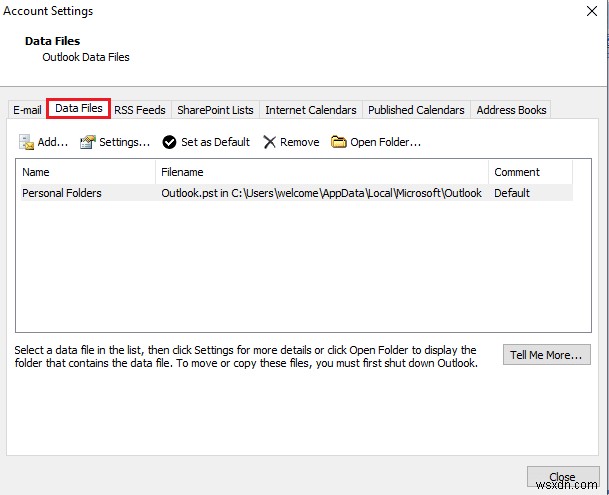Click the Set as Default checkmark icon
609x495 pixels.
169,142
